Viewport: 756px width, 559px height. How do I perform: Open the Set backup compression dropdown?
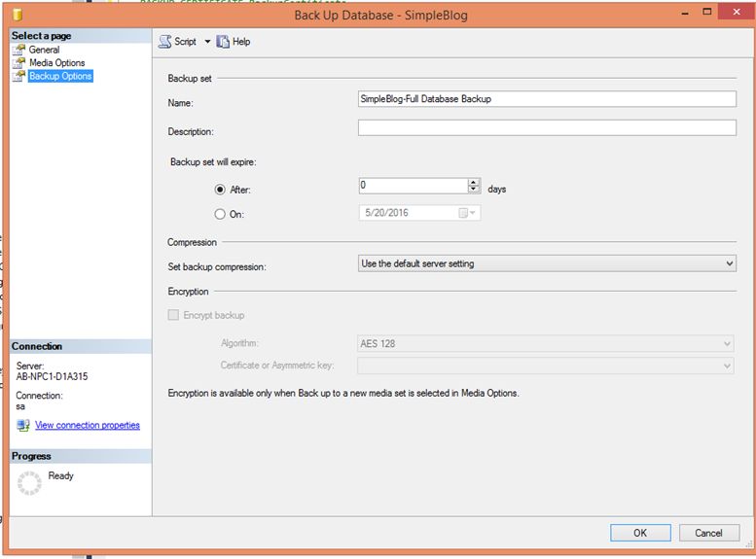[x=547, y=263]
